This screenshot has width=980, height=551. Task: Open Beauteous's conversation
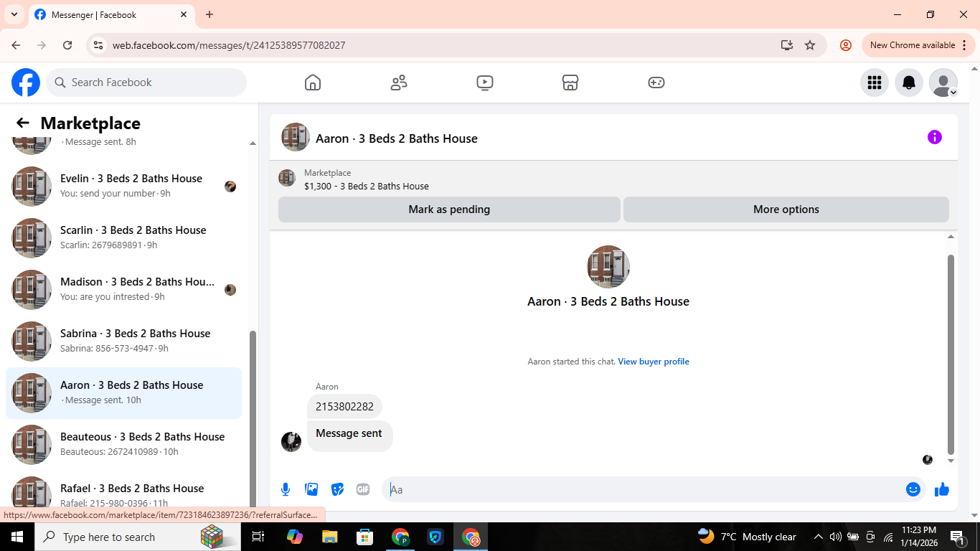pos(123,445)
